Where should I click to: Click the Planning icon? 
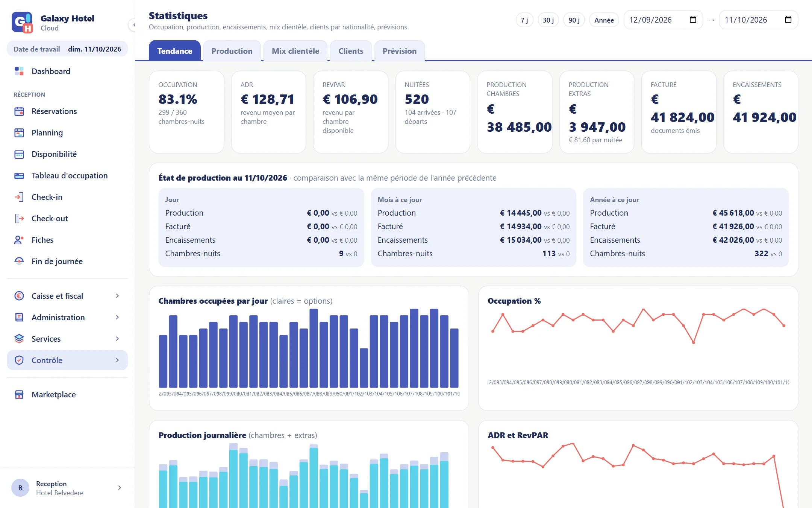pos(19,133)
